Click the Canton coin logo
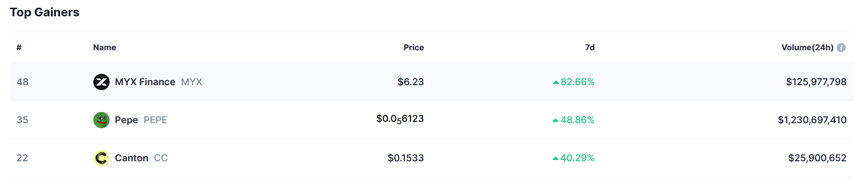868x183 pixels. tap(101, 158)
